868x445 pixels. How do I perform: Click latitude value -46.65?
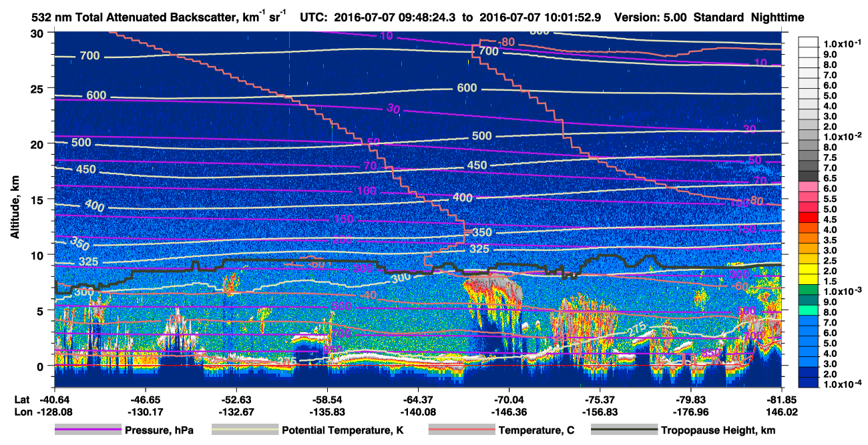145,400
